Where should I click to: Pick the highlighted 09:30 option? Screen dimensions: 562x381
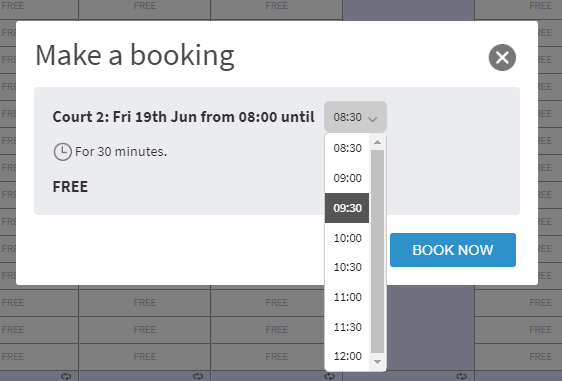coord(347,208)
